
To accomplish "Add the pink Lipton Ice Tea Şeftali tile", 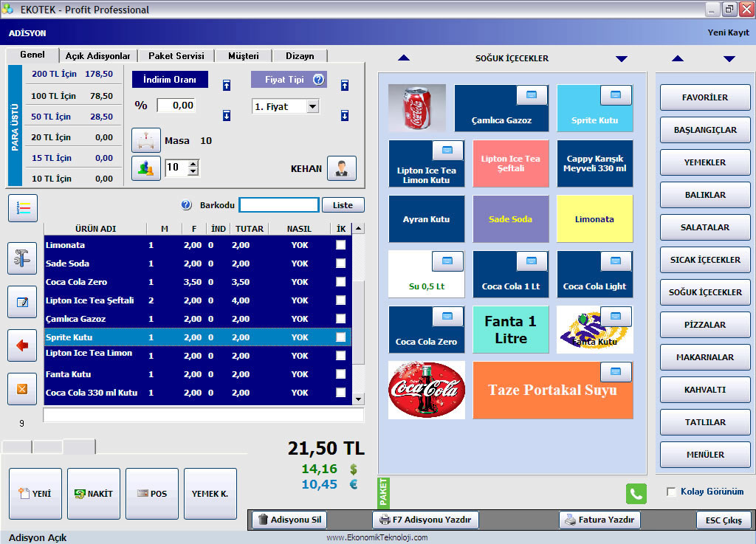I will click(511, 163).
